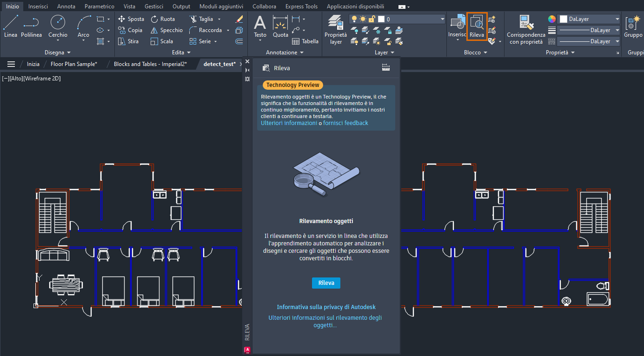Screen dimensions: 644x356
Task: Click Corrispondenza con proprietà tool
Action: pos(526,29)
